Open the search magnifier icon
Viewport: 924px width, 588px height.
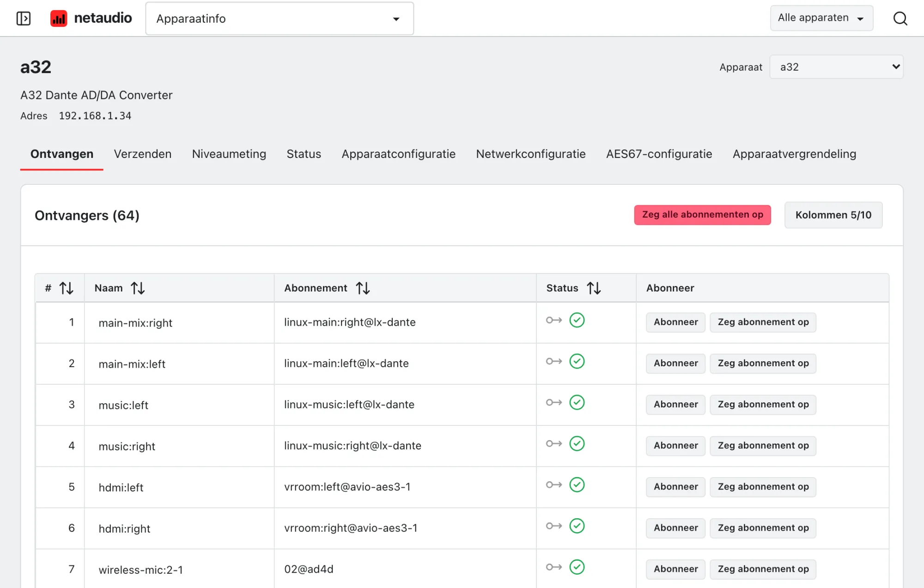click(x=900, y=18)
